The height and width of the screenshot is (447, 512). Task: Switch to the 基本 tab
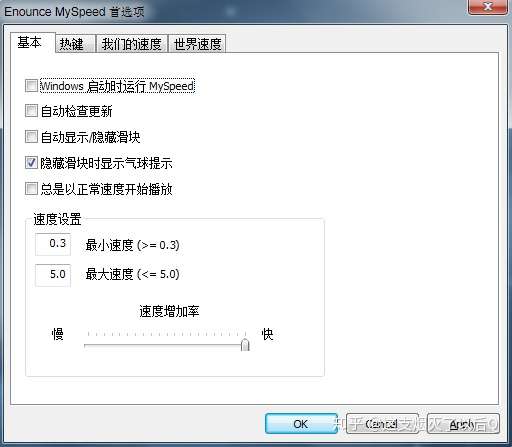coord(32,42)
